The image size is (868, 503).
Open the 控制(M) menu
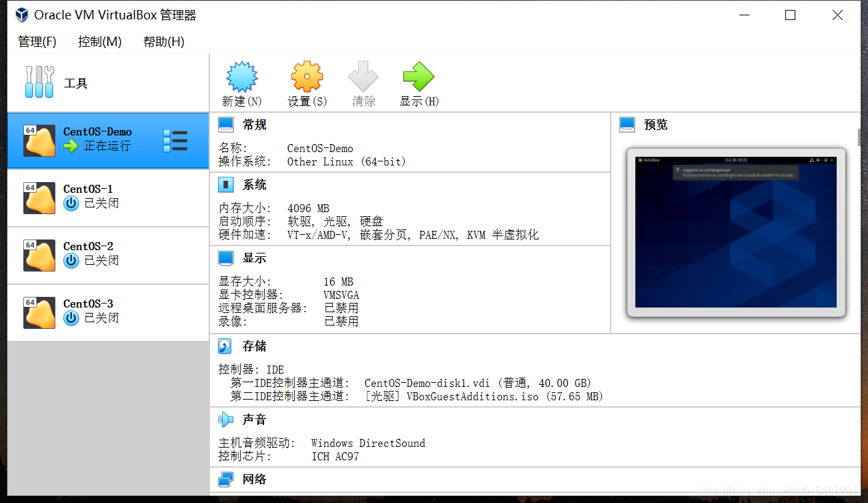[100, 41]
